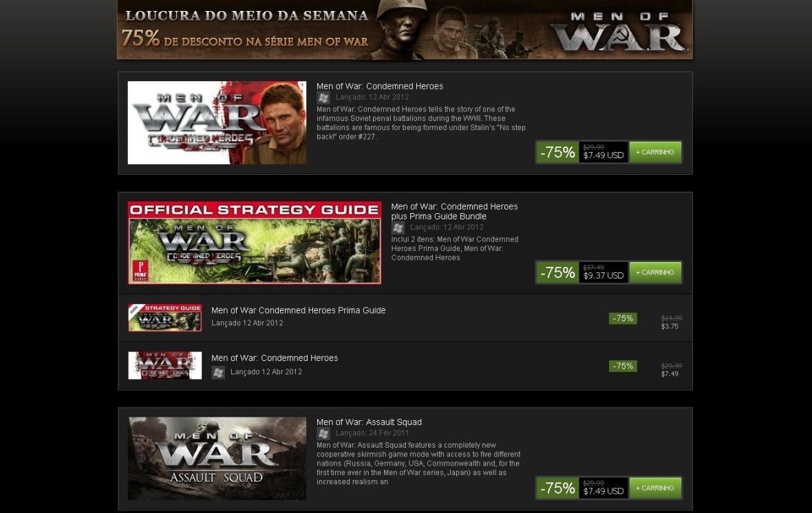Click Windows icon under Assault Squad title

[x=323, y=433]
